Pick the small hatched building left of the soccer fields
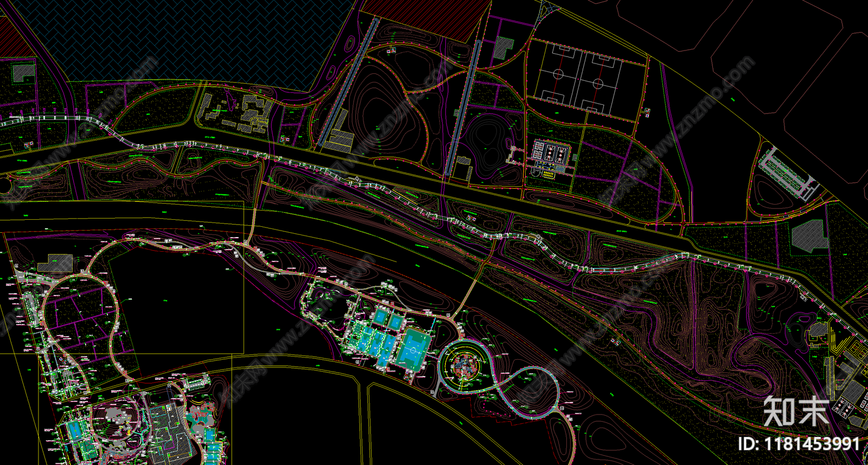 click(504, 47)
